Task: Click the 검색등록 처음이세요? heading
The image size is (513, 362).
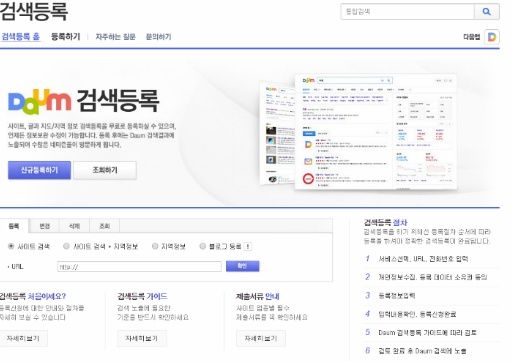Action: pos(32,296)
